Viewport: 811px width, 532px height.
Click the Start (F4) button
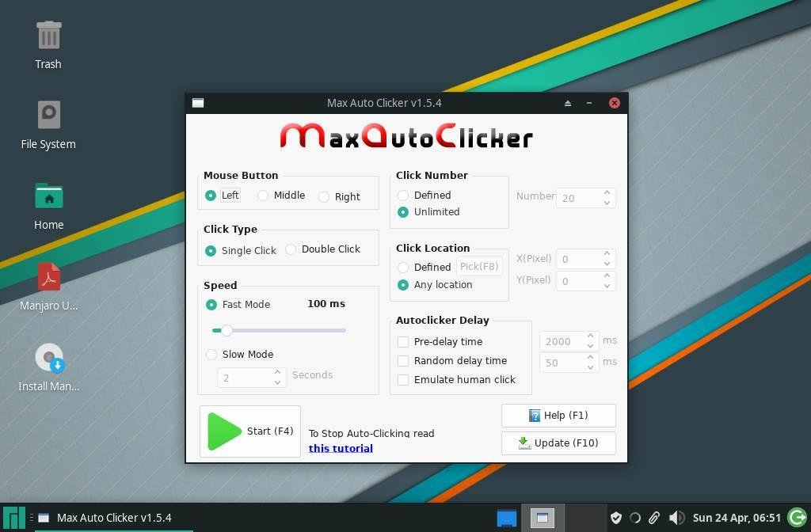[x=250, y=431]
